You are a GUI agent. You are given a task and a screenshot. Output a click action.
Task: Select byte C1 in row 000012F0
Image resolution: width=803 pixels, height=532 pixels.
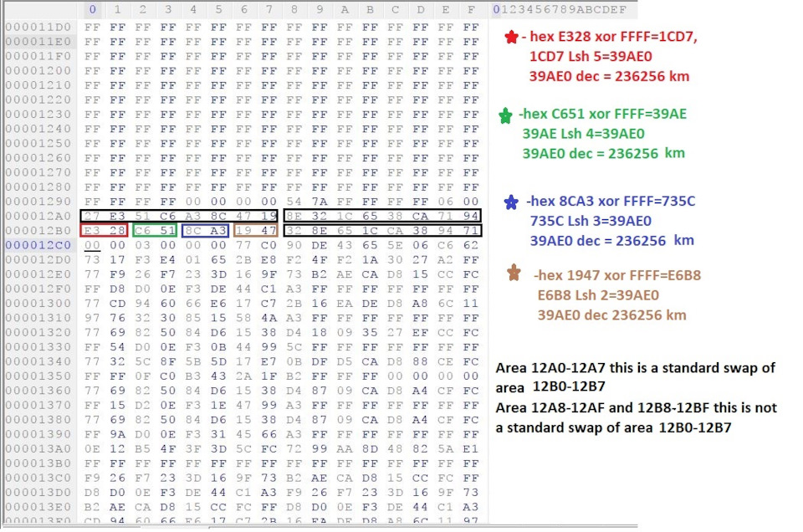tap(269, 289)
